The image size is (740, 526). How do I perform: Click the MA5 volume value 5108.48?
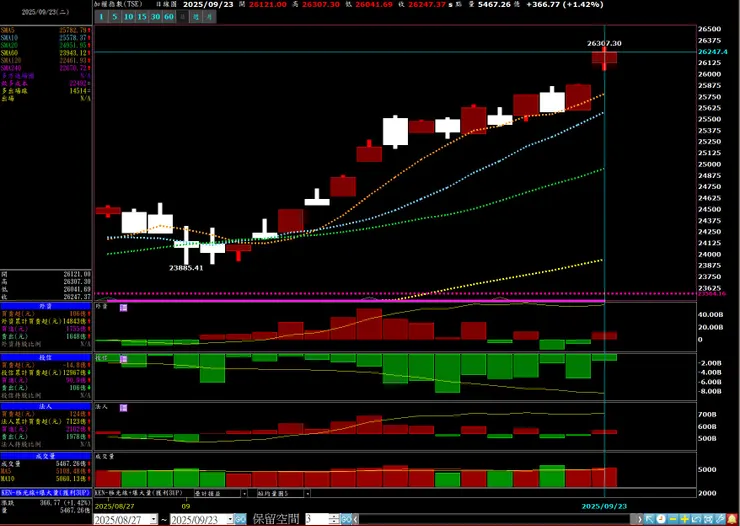[x=72, y=471]
